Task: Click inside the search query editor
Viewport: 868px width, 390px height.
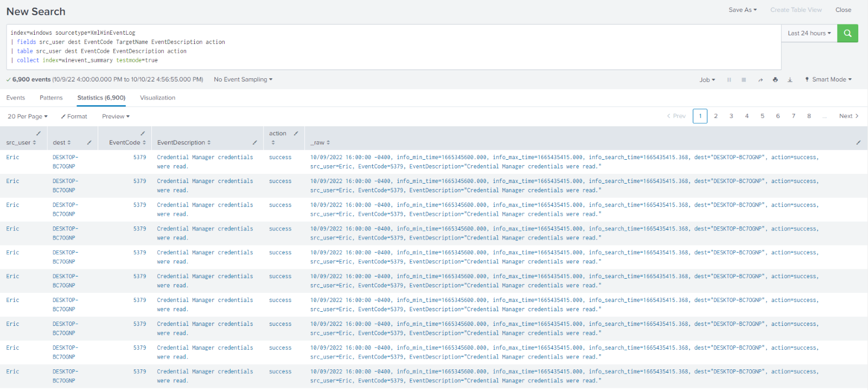Action: tap(394, 47)
